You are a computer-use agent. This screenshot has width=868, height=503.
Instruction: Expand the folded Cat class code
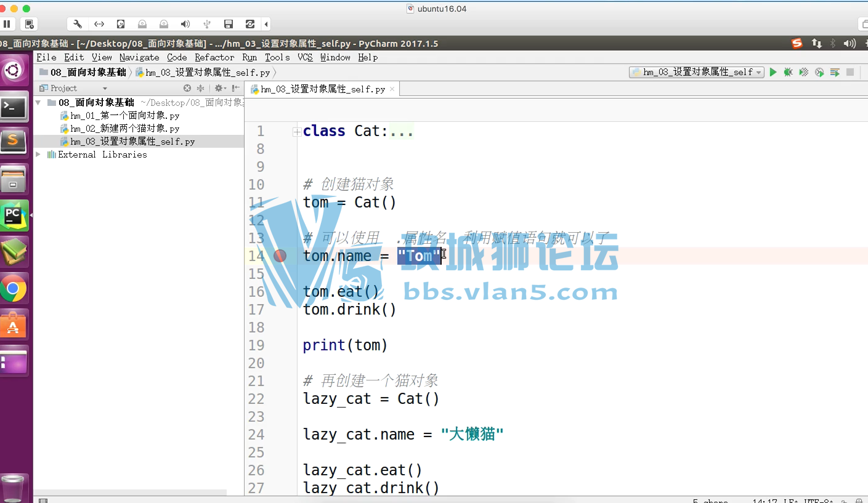tap(297, 131)
